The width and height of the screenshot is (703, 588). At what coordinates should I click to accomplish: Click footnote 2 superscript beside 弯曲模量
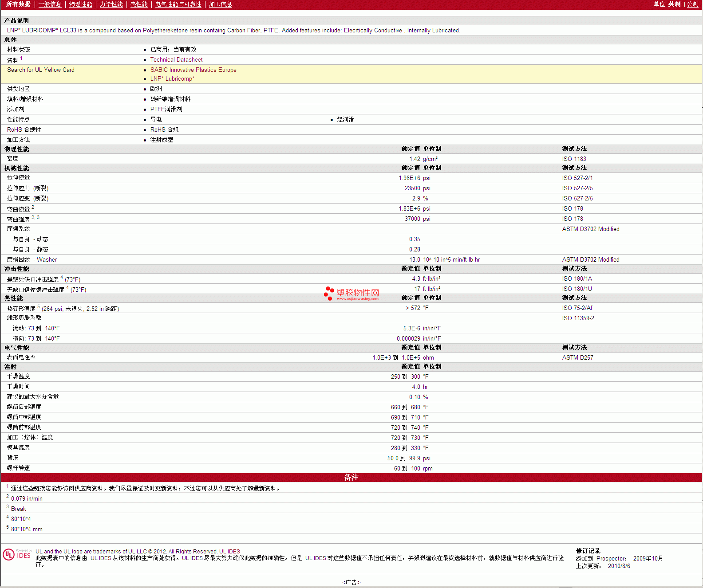pyautogui.click(x=33, y=207)
